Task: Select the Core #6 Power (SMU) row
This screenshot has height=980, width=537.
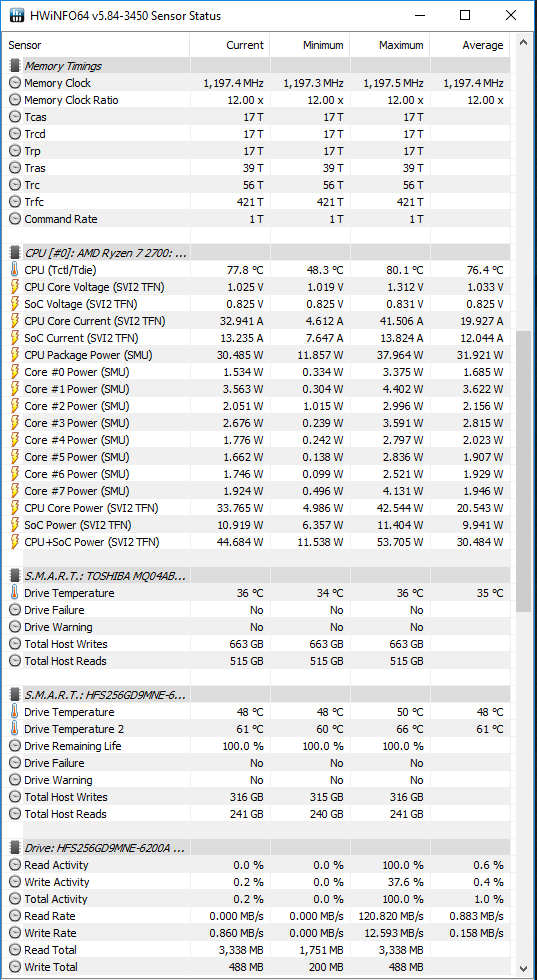Action: [257, 474]
